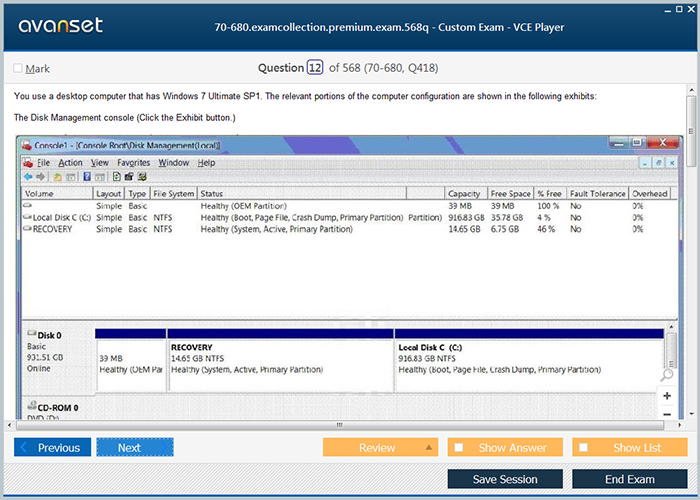700x500 pixels.
Task: Go to the Previous question
Action: coord(52,447)
